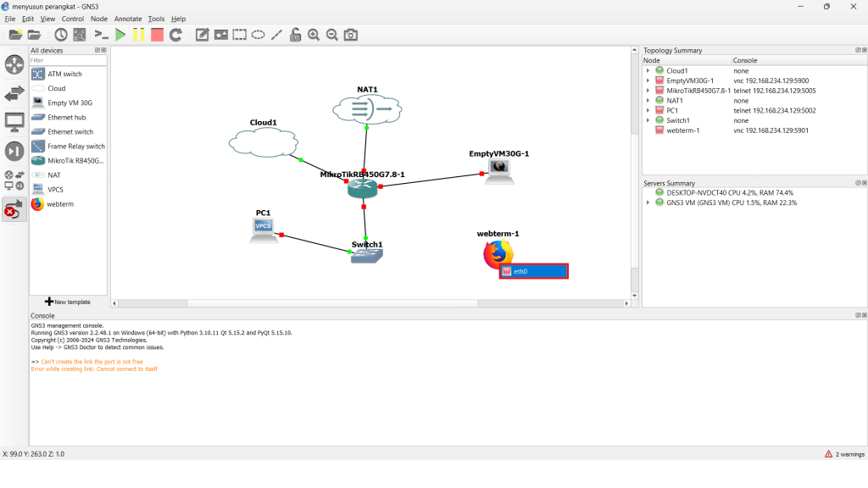Select the Browse end devices monitor icon
Viewport: 868px width, 488px height.
click(14, 122)
